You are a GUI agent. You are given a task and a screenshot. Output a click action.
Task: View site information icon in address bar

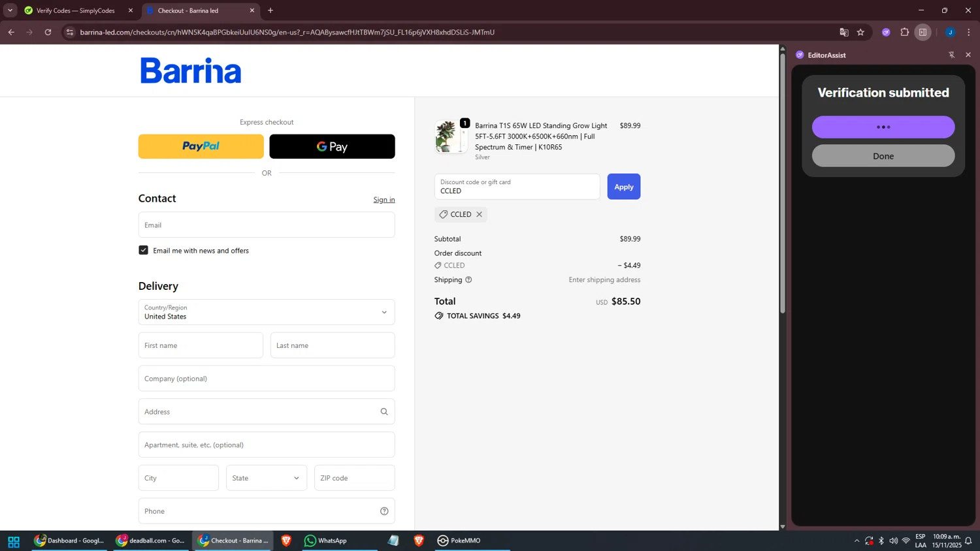pyautogui.click(x=70, y=32)
